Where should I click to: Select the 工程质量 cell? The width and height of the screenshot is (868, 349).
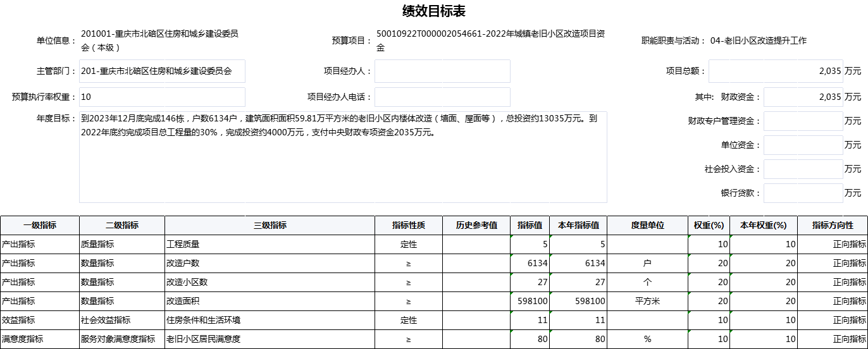(x=270, y=244)
